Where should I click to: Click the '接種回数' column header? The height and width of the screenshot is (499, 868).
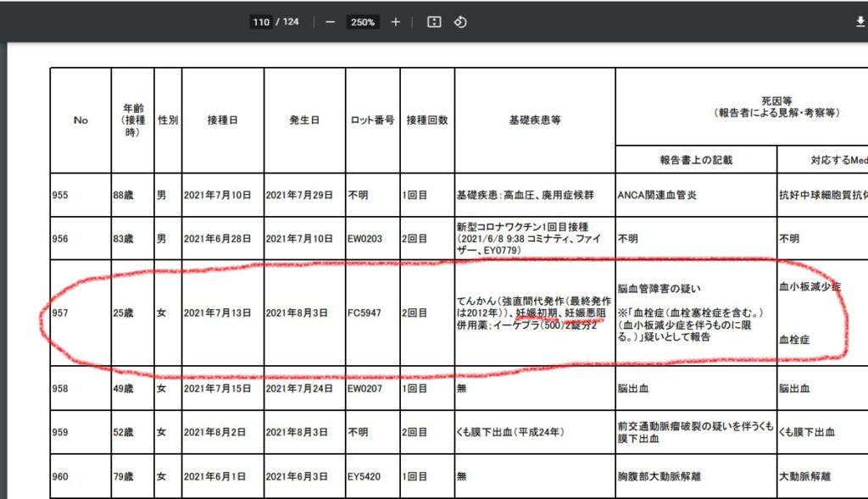click(427, 120)
